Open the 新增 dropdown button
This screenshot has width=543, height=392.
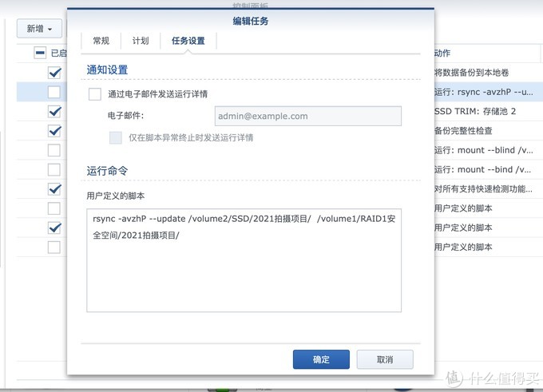[x=39, y=29]
